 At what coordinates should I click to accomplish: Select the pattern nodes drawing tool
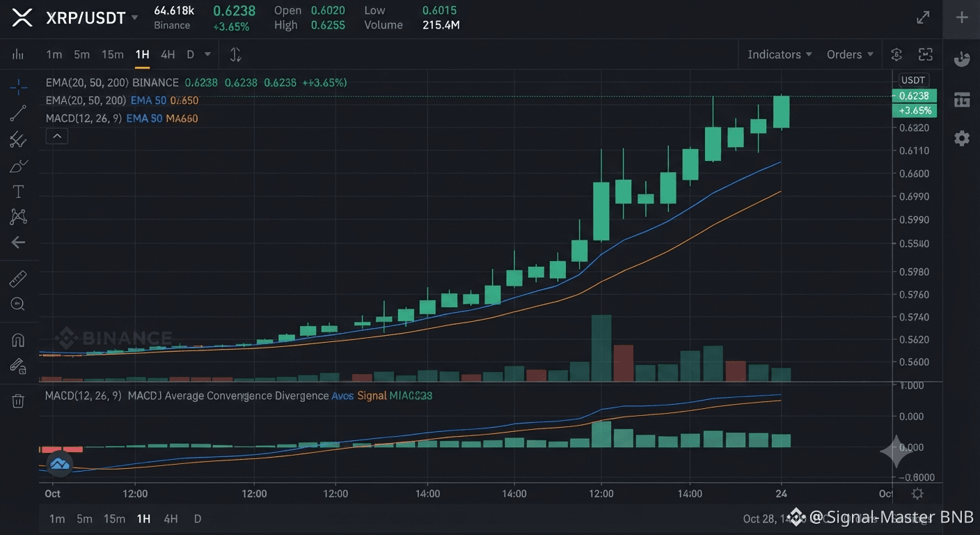[18, 217]
